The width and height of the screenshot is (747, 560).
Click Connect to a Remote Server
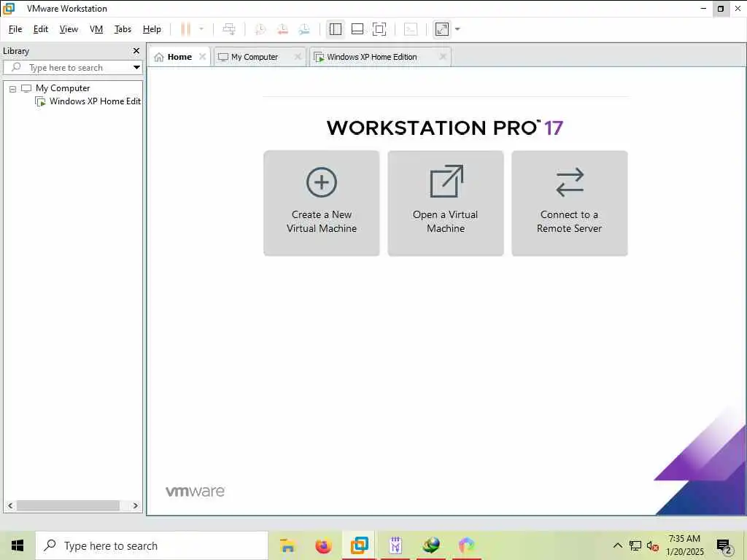point(569,203)
